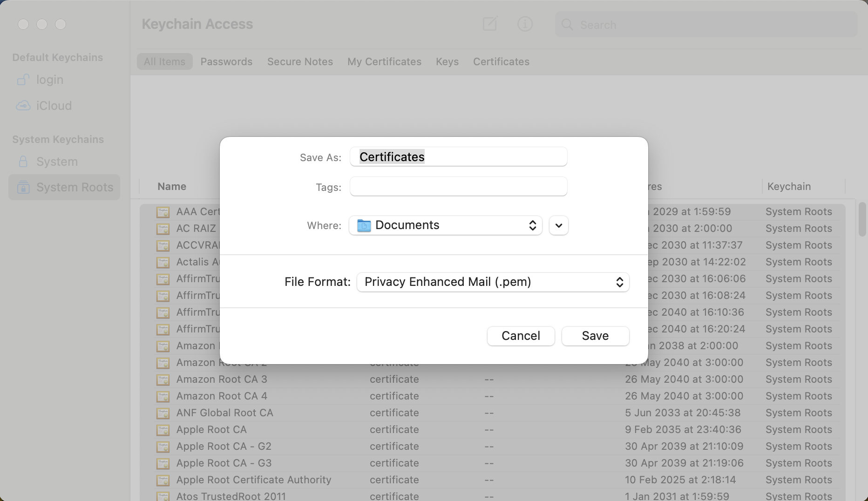Save the Certificates export
This screenshot has height=501, width=868.
click(595, 336)
